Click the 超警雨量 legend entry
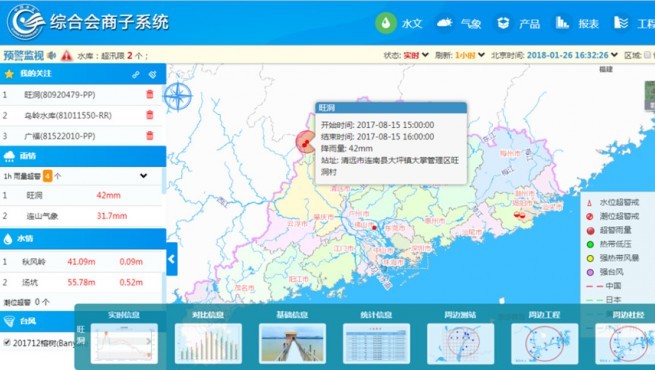Image resolution: width=655 pixels, height=370 pixels. (x=609, y=230)
